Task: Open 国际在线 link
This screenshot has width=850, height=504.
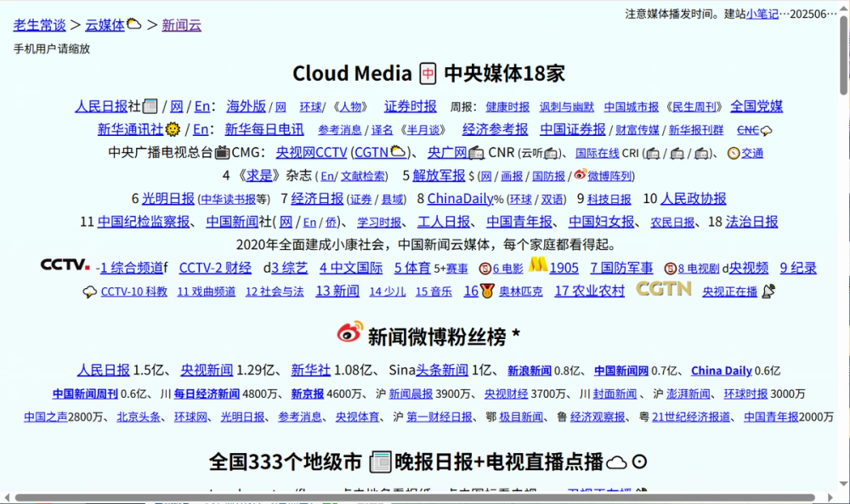Action: [x=598, y=153]
